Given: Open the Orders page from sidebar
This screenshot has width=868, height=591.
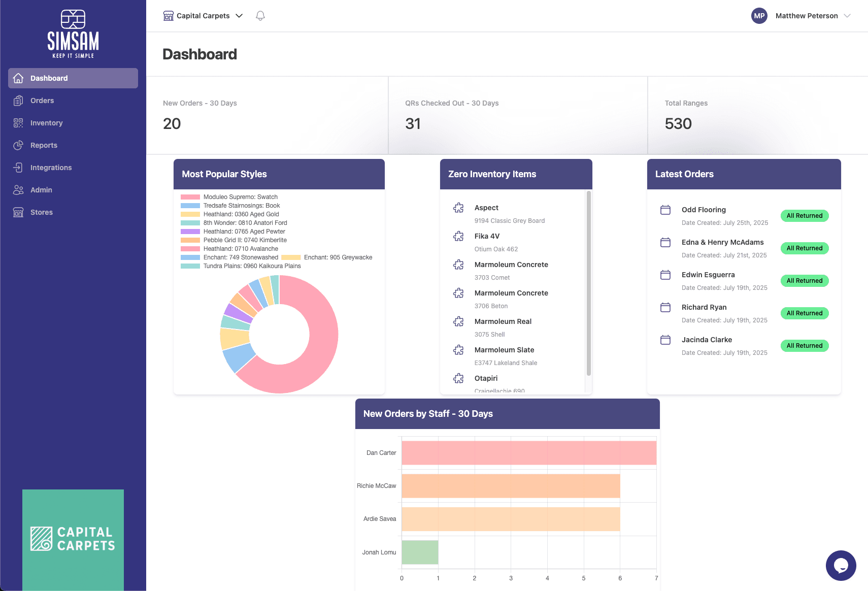Looking at the screenshot, I should click(x=42, y=101).
